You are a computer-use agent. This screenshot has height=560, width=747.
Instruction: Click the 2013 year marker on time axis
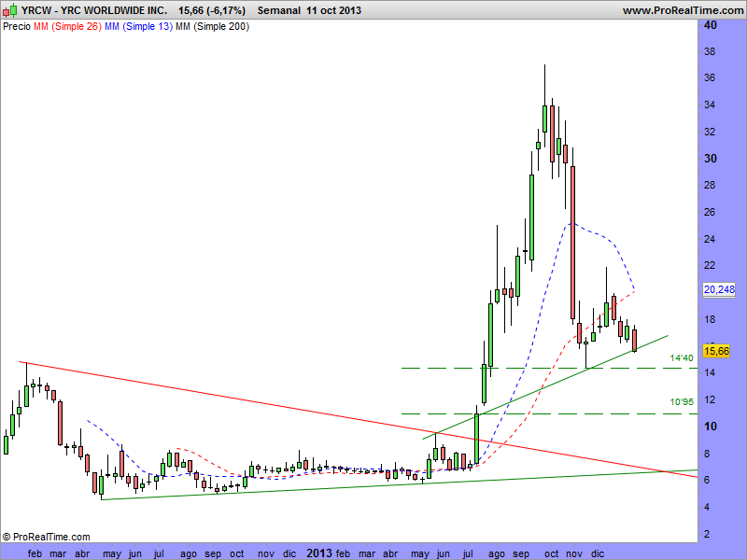tap(320, 553)
